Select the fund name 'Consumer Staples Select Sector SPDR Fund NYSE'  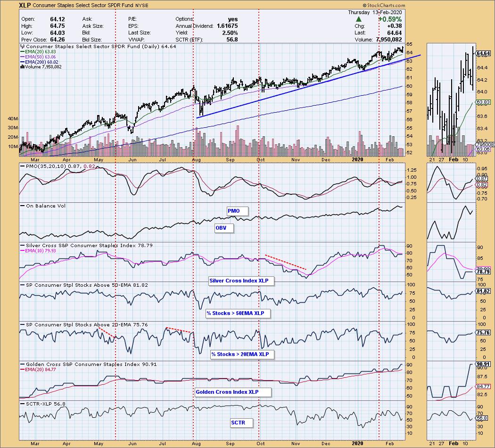91,5
